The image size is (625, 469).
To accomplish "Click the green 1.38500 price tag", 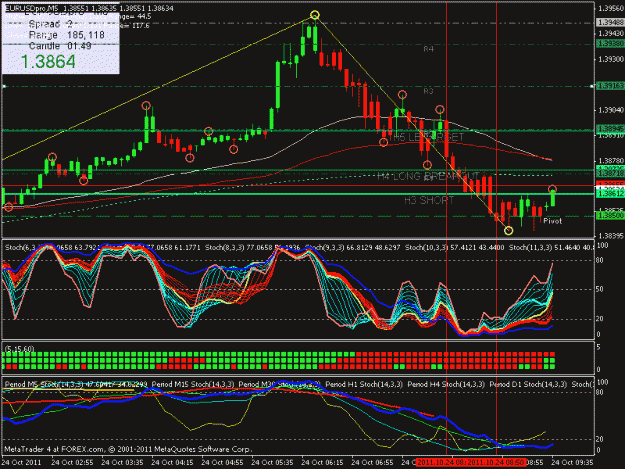I will point(610,216).
